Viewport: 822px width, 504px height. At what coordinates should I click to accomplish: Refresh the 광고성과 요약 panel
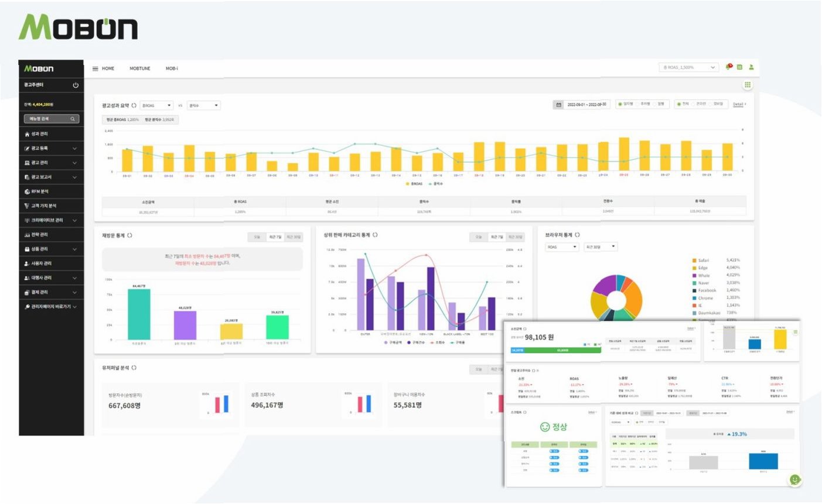134,105
